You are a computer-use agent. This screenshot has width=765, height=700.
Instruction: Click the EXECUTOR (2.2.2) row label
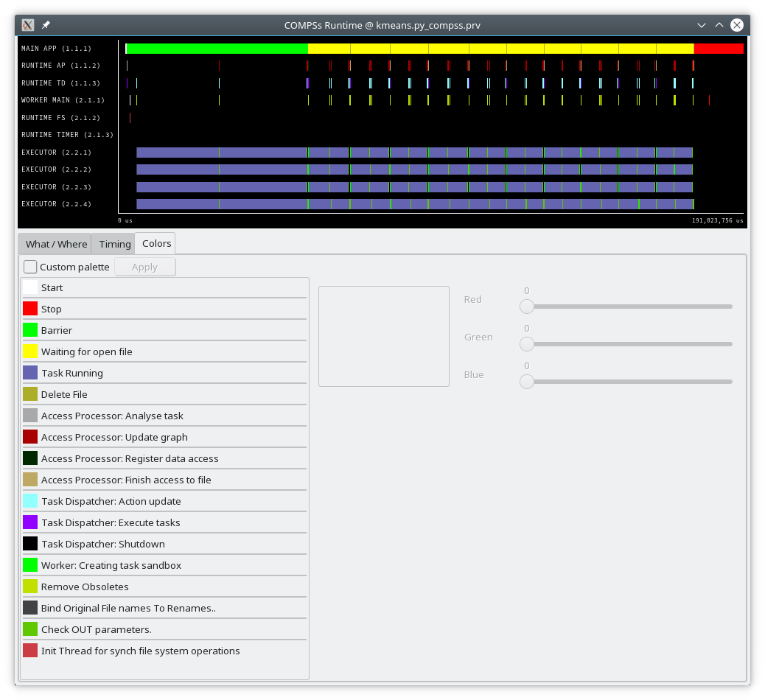[56, 169]
